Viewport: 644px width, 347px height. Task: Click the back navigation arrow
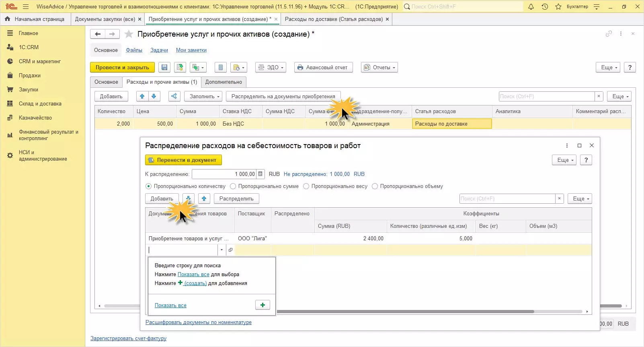pos(98,34)
